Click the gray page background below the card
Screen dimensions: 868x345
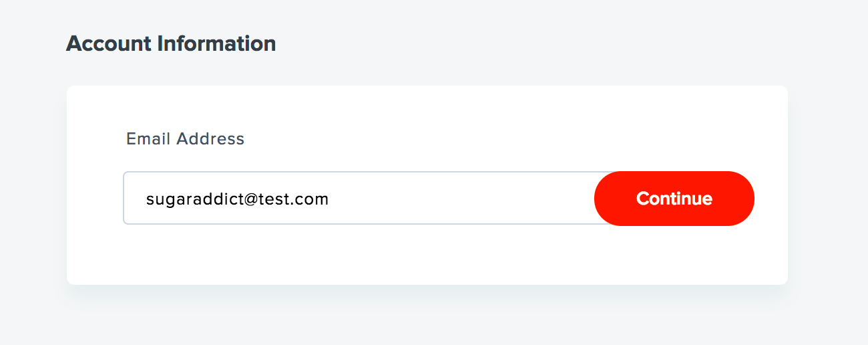(427, 318)
